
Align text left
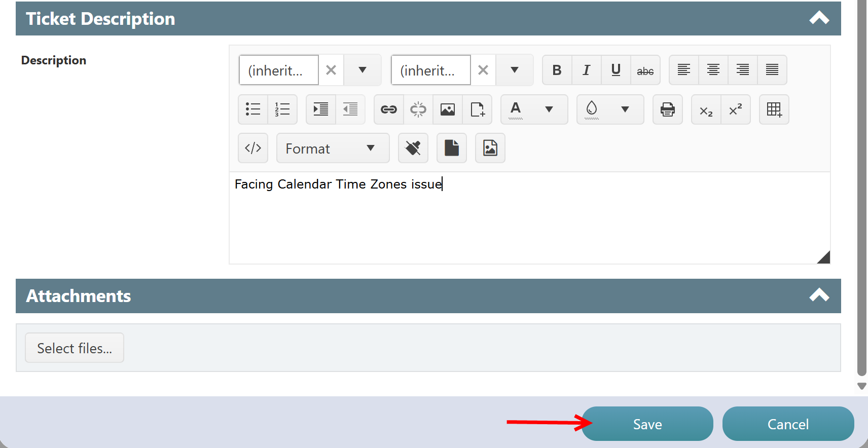pyautogui.click(x=683, y=70)
